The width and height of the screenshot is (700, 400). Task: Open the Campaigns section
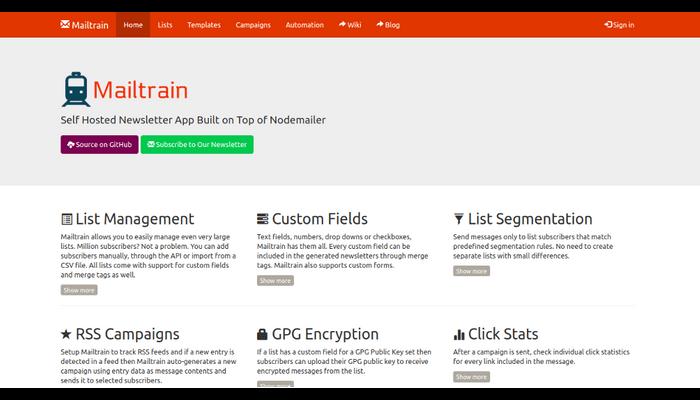253,25
